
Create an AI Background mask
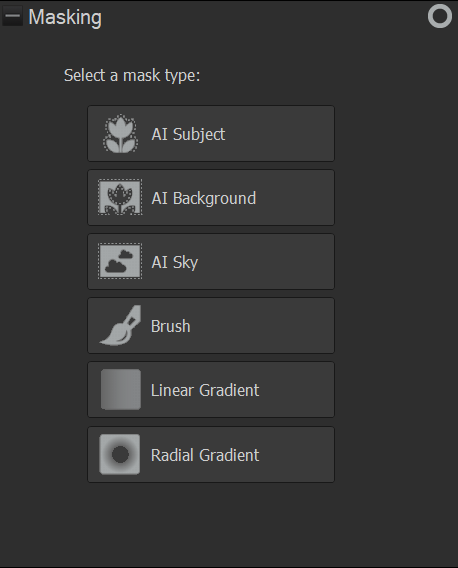211,198
